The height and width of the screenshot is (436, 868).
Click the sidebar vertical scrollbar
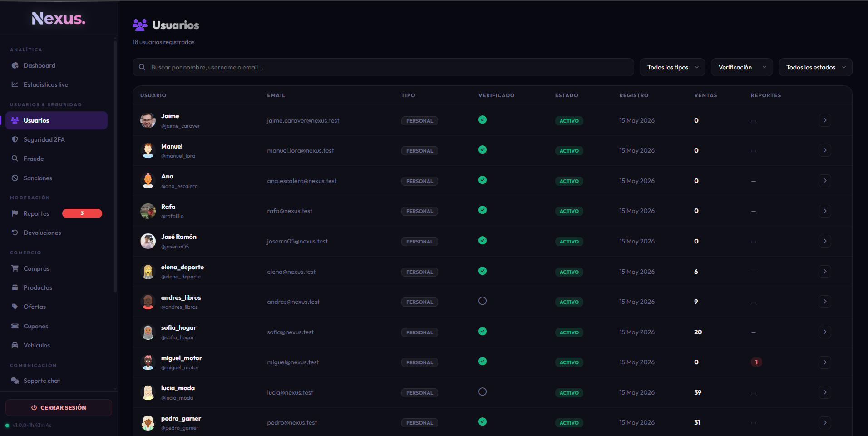click(x=115, y=166)
